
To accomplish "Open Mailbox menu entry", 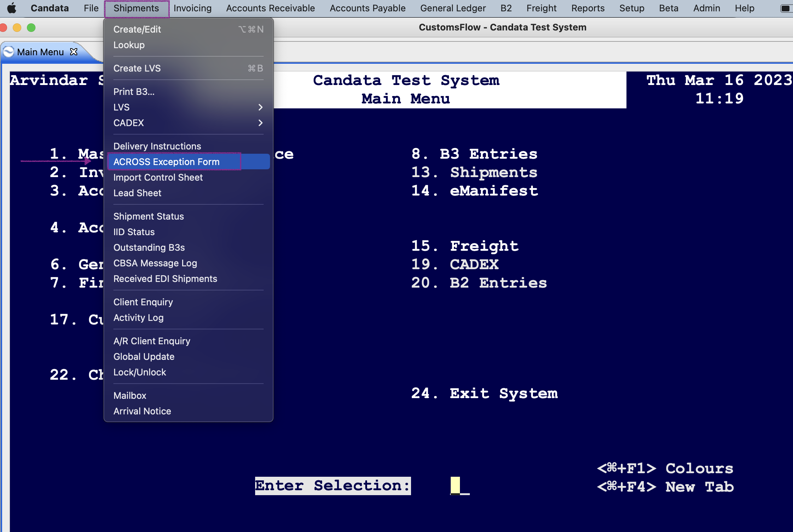I will (x=188, y=395).
